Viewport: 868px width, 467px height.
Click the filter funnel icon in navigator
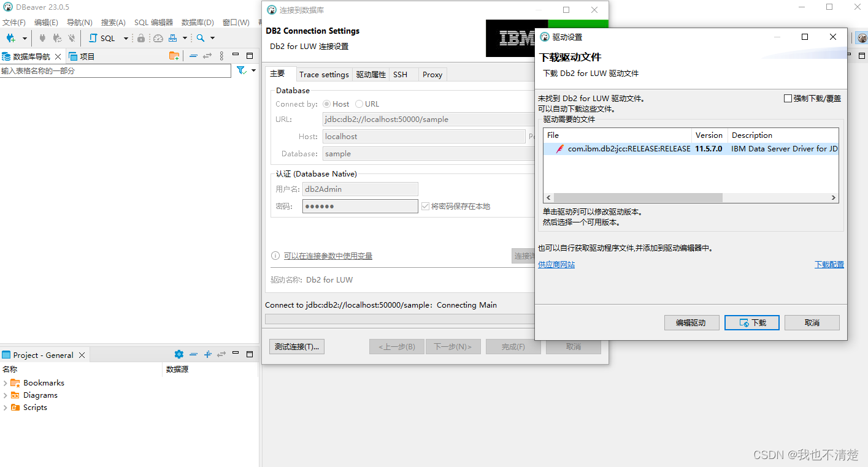tap(242, 70)
